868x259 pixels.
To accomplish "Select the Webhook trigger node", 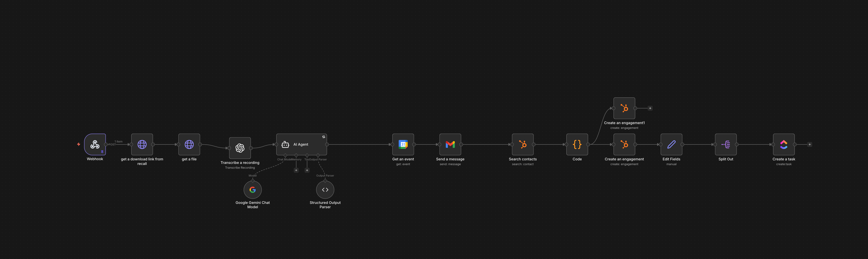I will (x=95, y=144).
